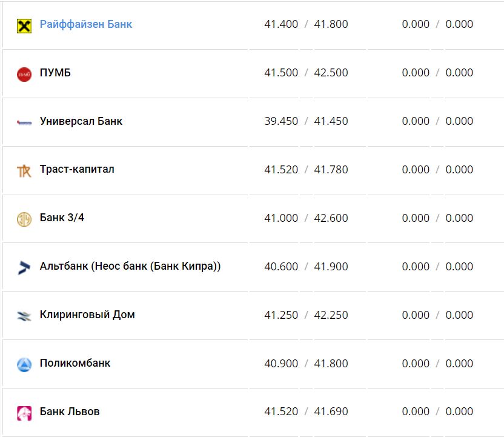Click the Универсал Банк logo icon
This screenshot has height=437, width=504.
click(24, 122)
